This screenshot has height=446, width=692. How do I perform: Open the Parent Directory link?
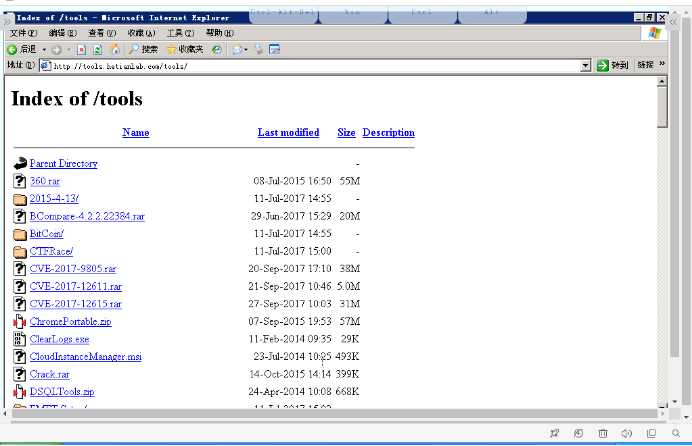tap(64, 164)
